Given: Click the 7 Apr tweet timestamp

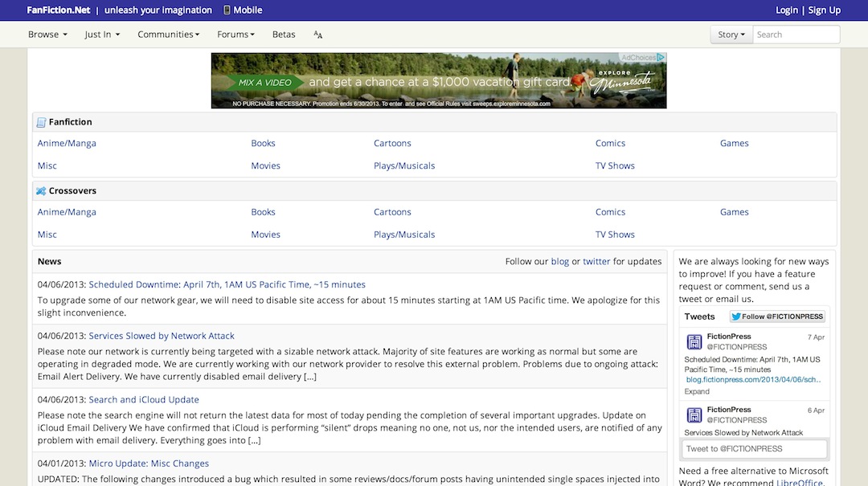Looking at the screenshot, I should tap(816, 337).
